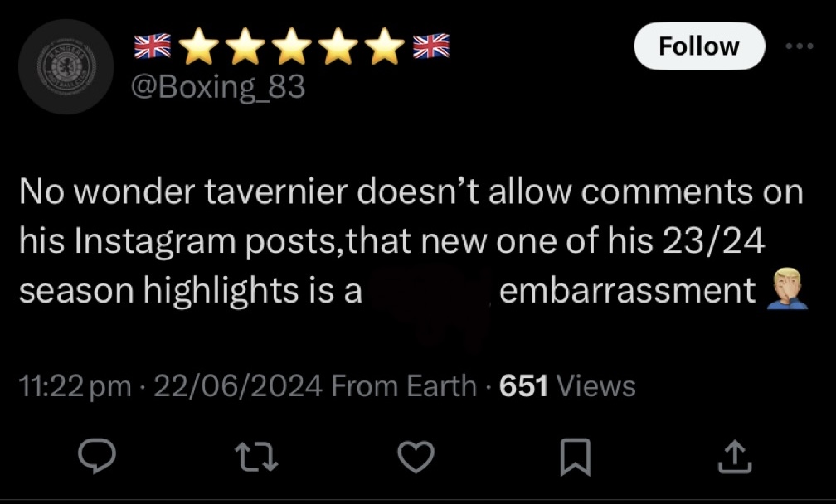Click the 22/06/2024 date text

(238, 385)
